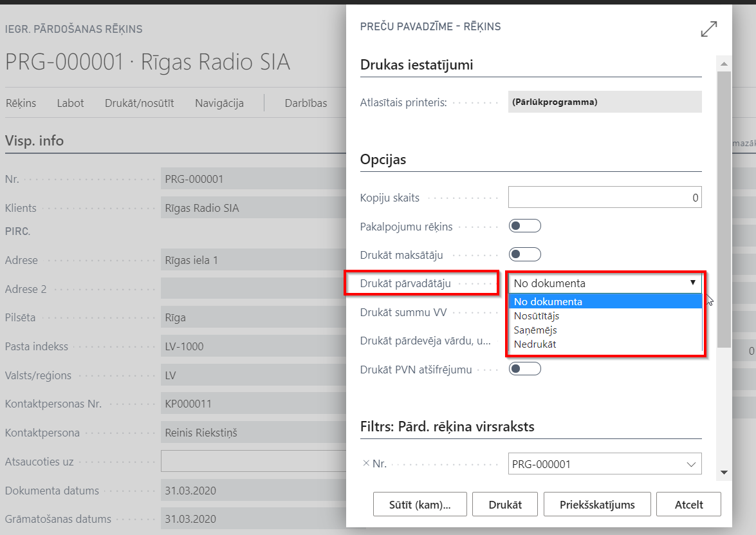Open the Navigācija menu
The image size is (756, 535).
tap(219, 103)
